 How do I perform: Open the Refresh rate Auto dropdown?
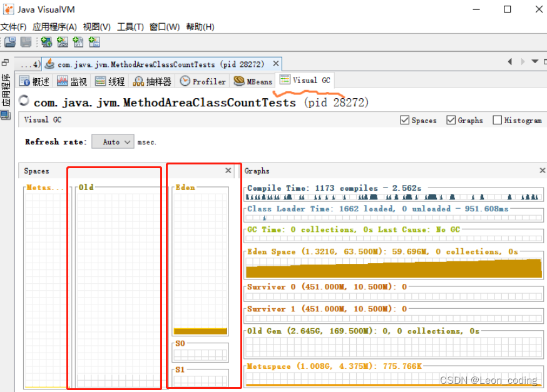[x=113, y=141]
